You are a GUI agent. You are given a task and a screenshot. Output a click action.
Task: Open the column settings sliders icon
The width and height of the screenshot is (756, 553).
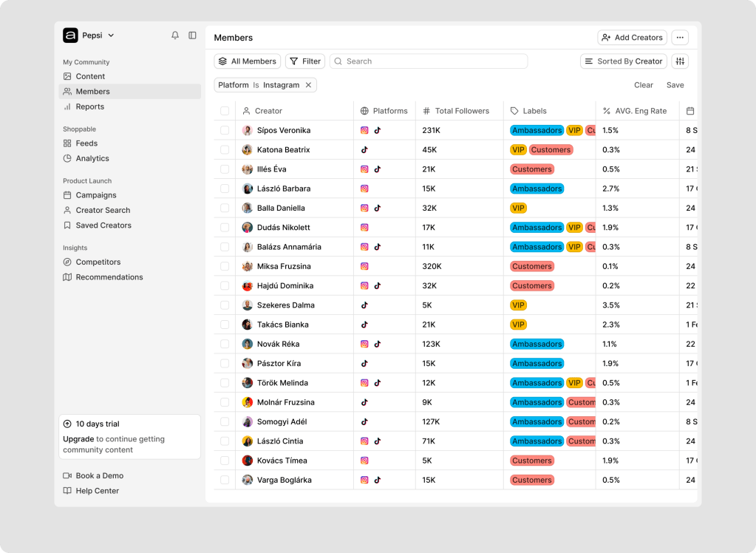[x=680, y=61]
